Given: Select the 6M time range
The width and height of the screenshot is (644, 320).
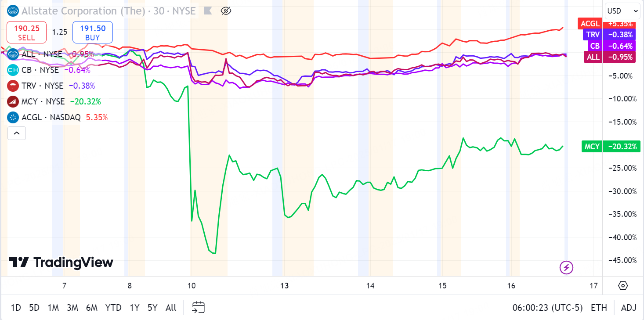Looking at the screenshot, I should click(92, 308).
